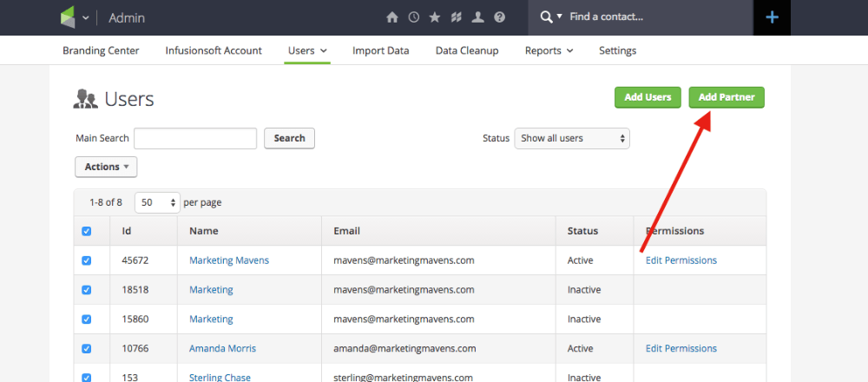Click the search magnifier icon
Image resolution: width=868 pixels, height=382 pixels.
click(x=546, y=17)
